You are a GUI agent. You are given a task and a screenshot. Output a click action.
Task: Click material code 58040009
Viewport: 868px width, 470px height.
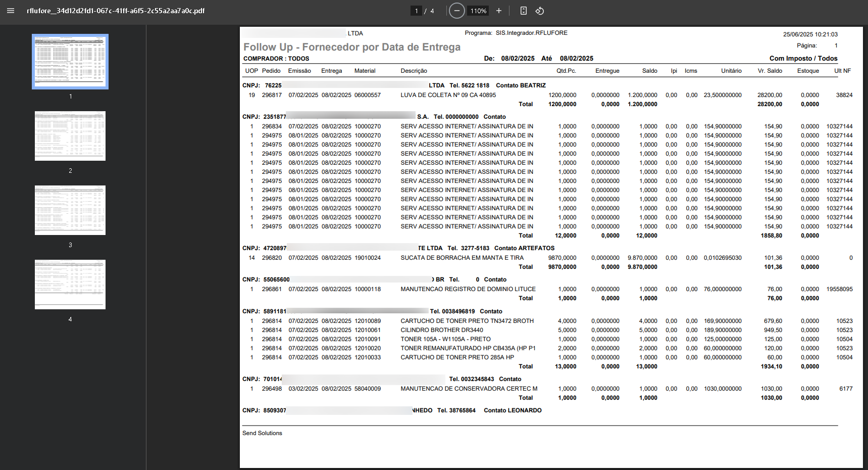click(367, 389)
